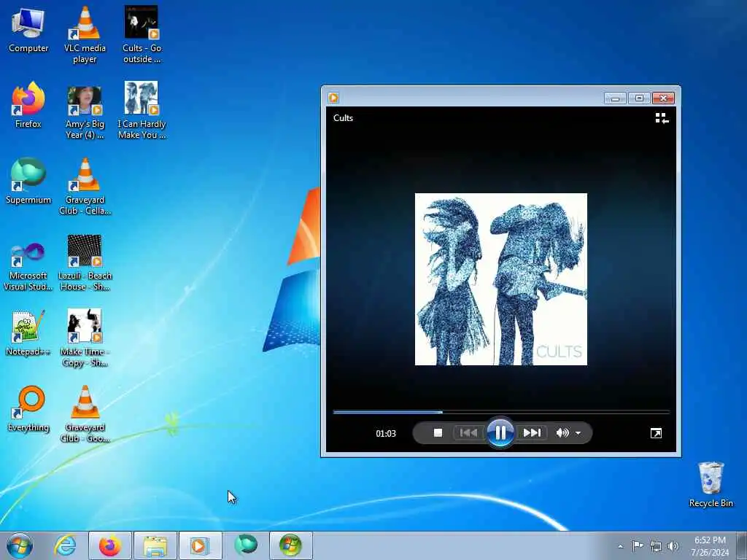This screenshot has height=560, width=747.
Task: Go back to the previous track
Action: 468,433
